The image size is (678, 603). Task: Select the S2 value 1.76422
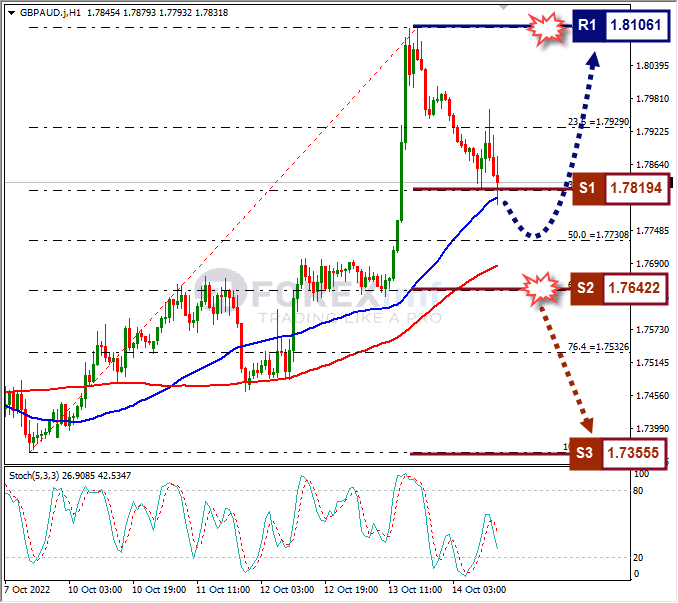coord(634,288)
